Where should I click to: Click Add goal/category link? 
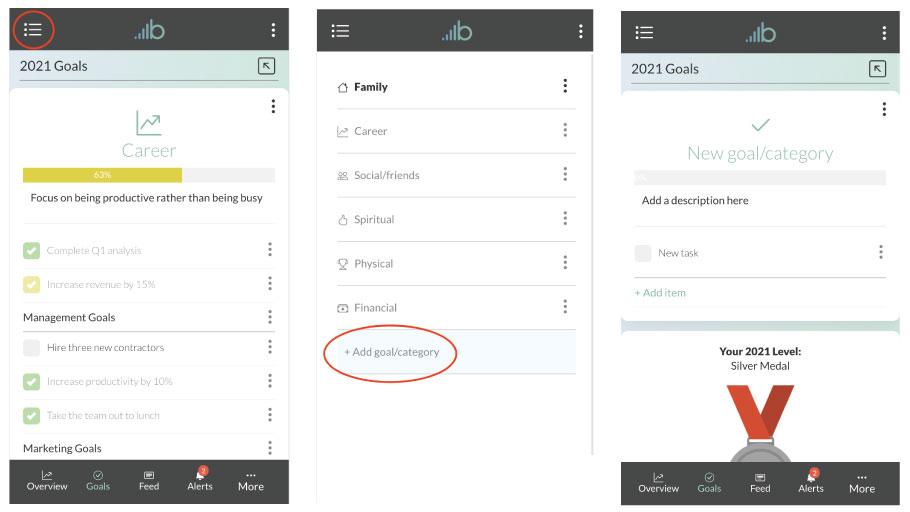pyautogui.click(x=391, y=352)
